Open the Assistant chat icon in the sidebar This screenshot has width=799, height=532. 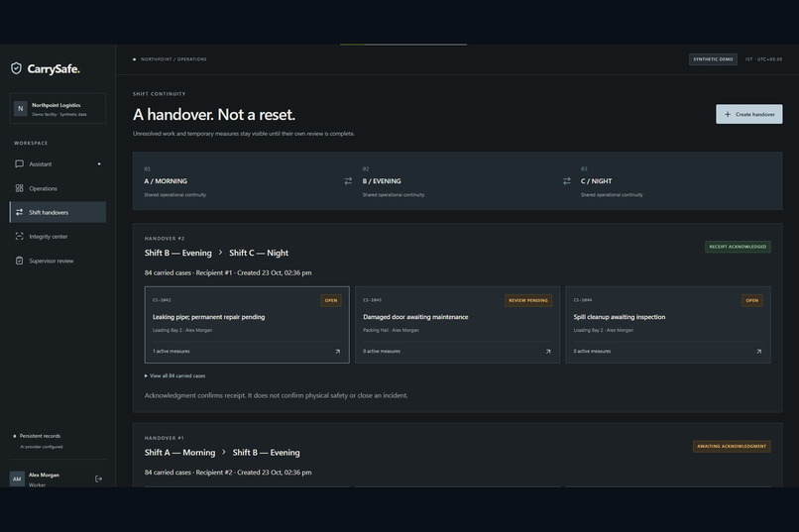pos(20,163)
